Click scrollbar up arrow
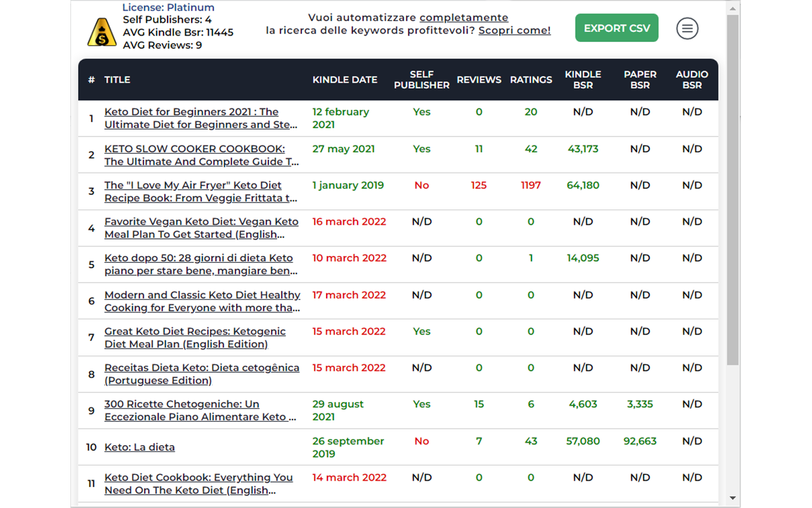 point(733,6)
